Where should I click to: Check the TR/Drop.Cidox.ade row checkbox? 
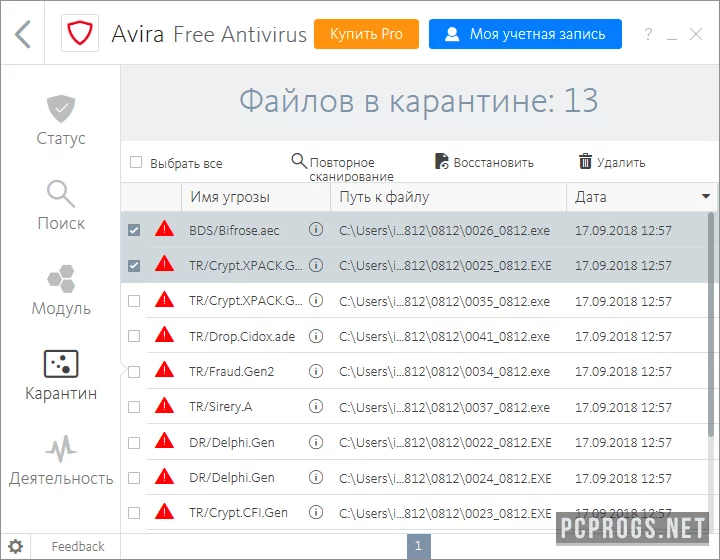tap(134, 336)
